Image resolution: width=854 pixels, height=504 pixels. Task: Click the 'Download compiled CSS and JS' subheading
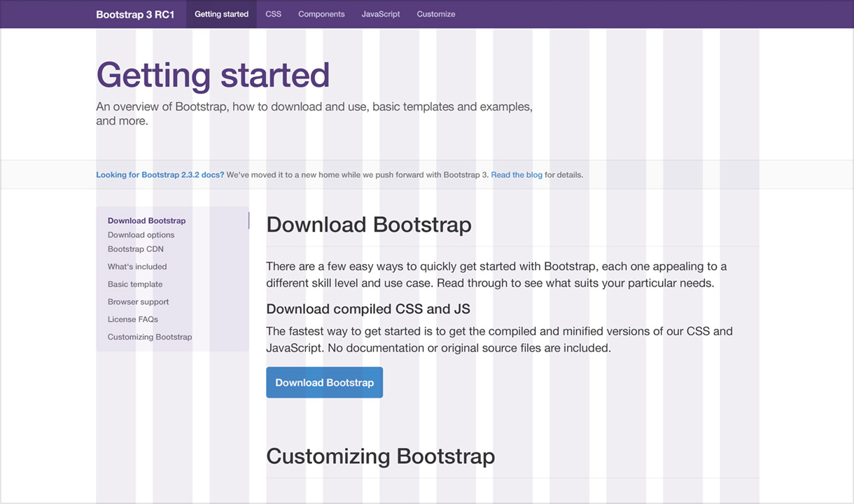(367, 309)
